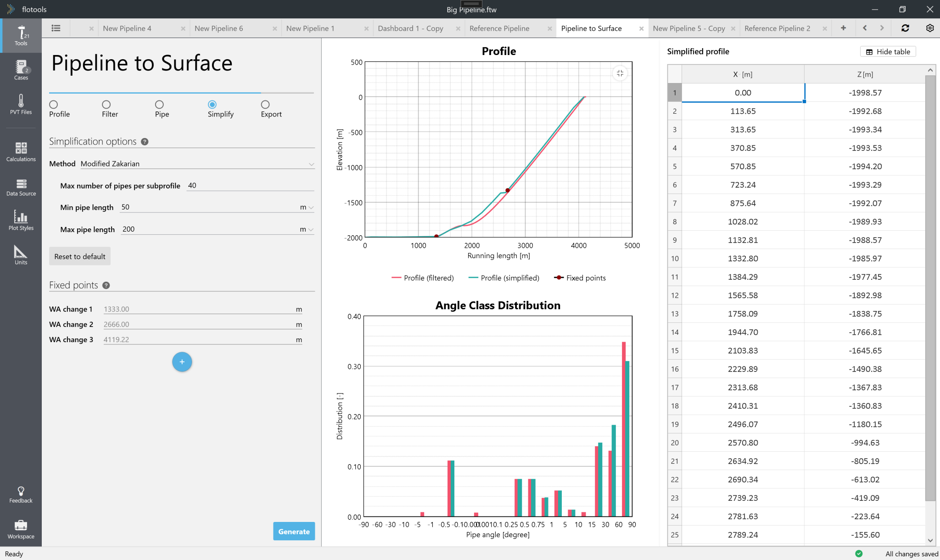Switch to the Export step
The height and width of the screenshot is (560, 940).
point(264,104)
